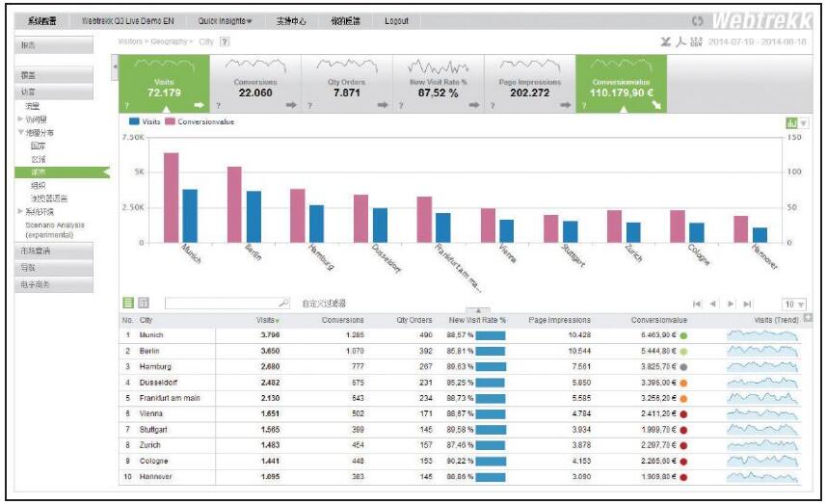
Task: Open the rows-per-page dropdown showing 10
Action: click(x=795, y=304)
